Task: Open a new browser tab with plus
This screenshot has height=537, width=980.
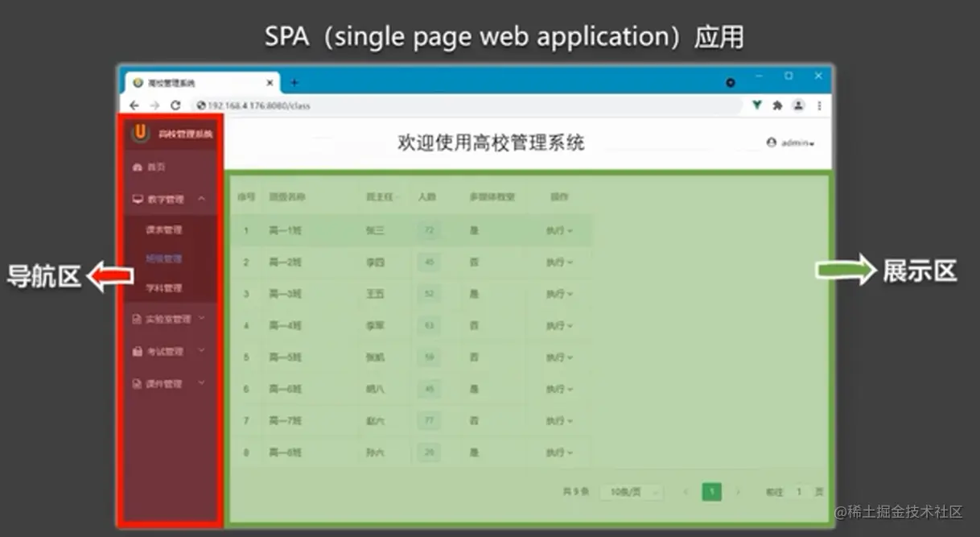Action: coord(294,82)
